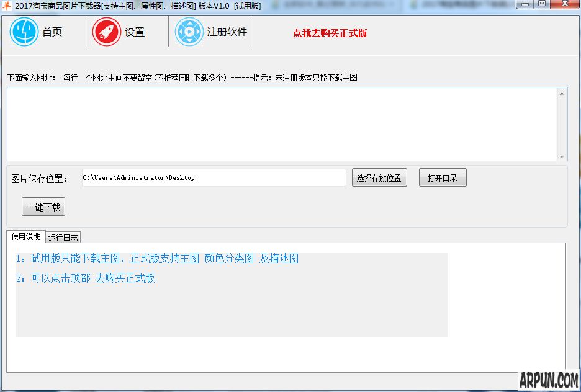The height and width of the screenshot is (392, 581).
Task: Click instruction line 1 about 试用版只能下载主图
Action: coord(157,259)
